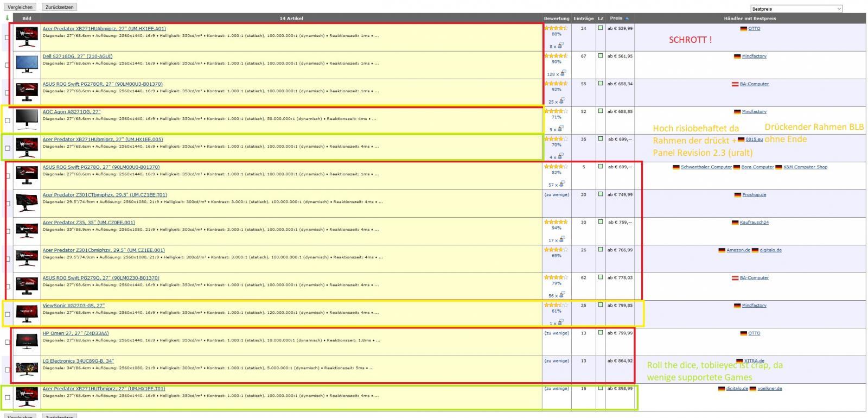The height and width of the screenshot is (418, 868).
Task: Click price 'ab € 864,92'
Action: coord(620,360)
